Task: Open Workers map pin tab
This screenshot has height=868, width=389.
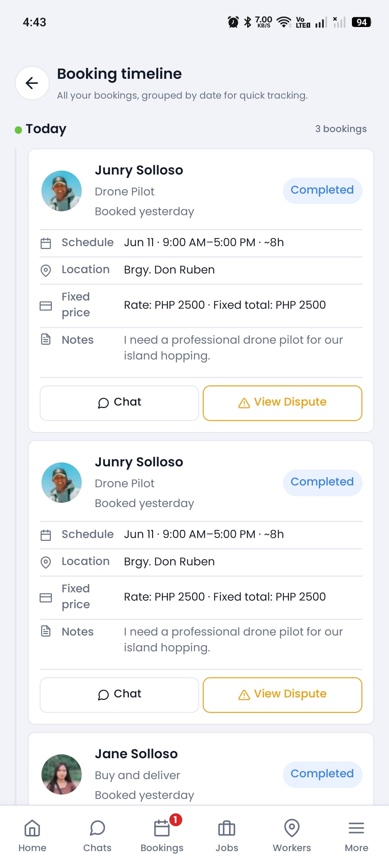Action: tap(292, 836)
